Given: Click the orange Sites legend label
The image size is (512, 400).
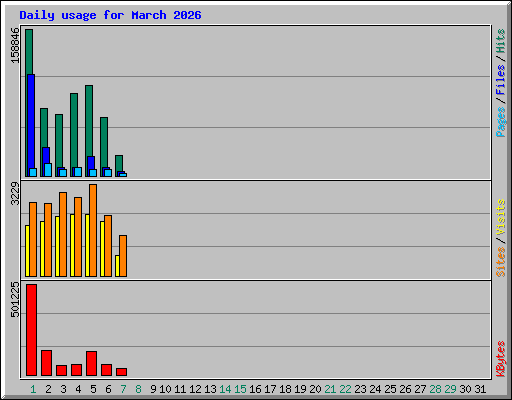Looking at the screenshot, I should coord(501,262).
